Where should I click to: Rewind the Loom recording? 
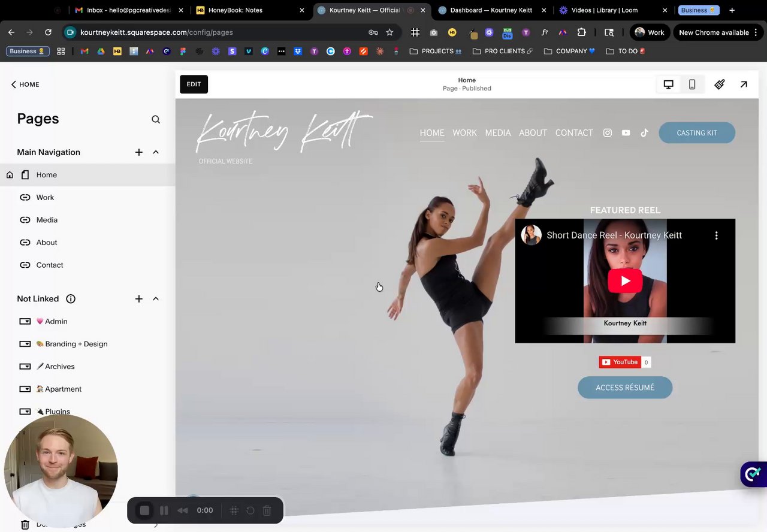[x=183, y=510]
